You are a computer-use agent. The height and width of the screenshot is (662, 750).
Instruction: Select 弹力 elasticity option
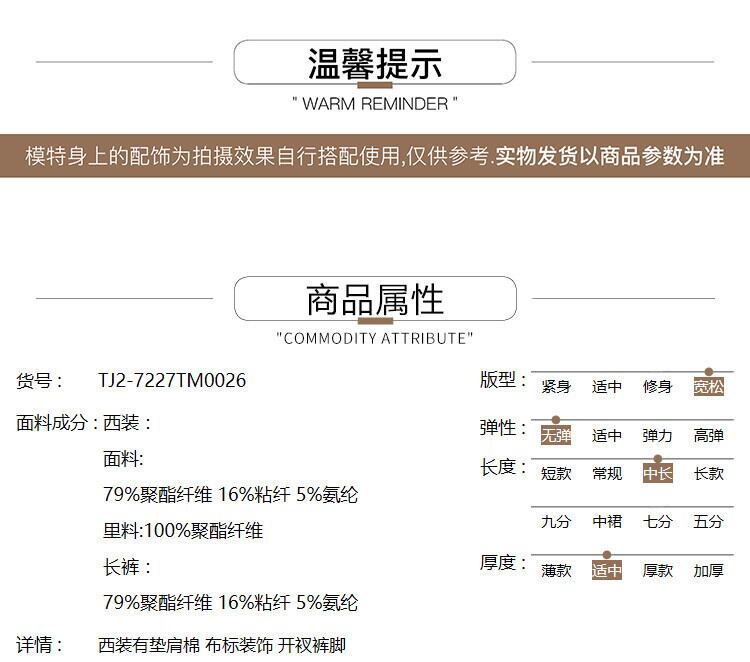pyautogui.click(x=658, y=435)
